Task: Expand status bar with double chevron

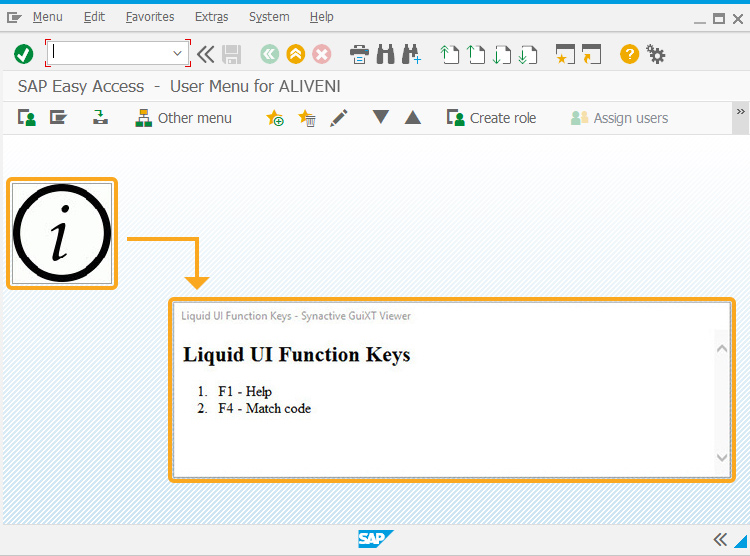Action: click(720, 540)
